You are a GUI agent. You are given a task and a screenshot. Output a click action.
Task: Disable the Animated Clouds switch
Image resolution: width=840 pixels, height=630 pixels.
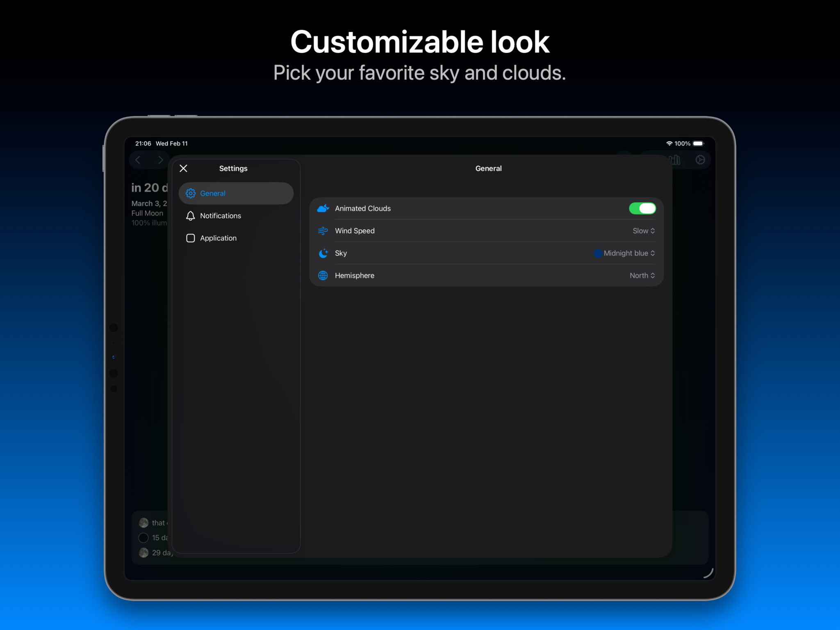(642, 208)
